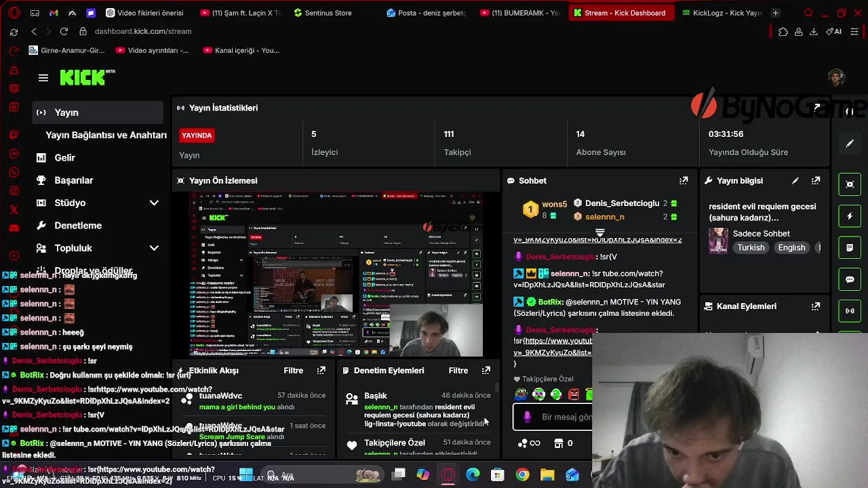The image size is (868, 488).
Task: Open the user profile avatar menu
Action: [x=836, y=77]
